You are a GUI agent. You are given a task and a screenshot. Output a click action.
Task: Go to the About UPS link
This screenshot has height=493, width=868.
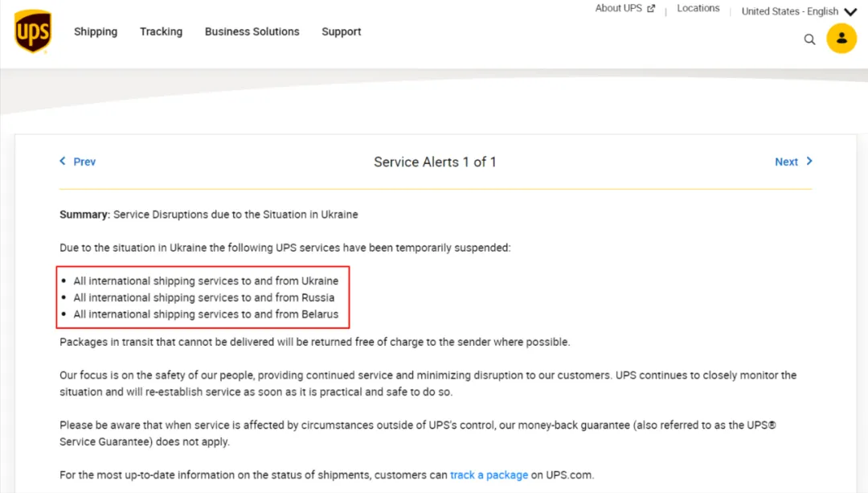[619, 9]
